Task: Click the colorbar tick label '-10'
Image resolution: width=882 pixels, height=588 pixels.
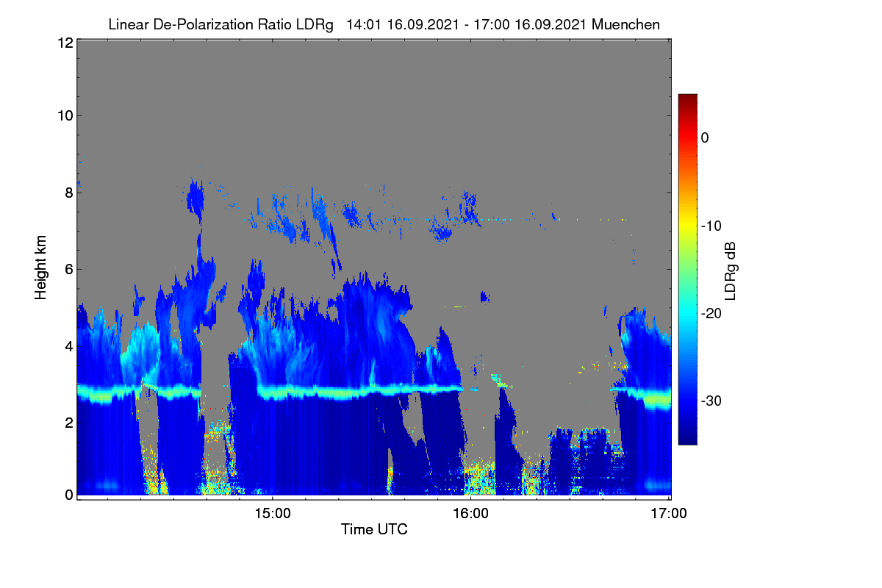Action: 711,226
